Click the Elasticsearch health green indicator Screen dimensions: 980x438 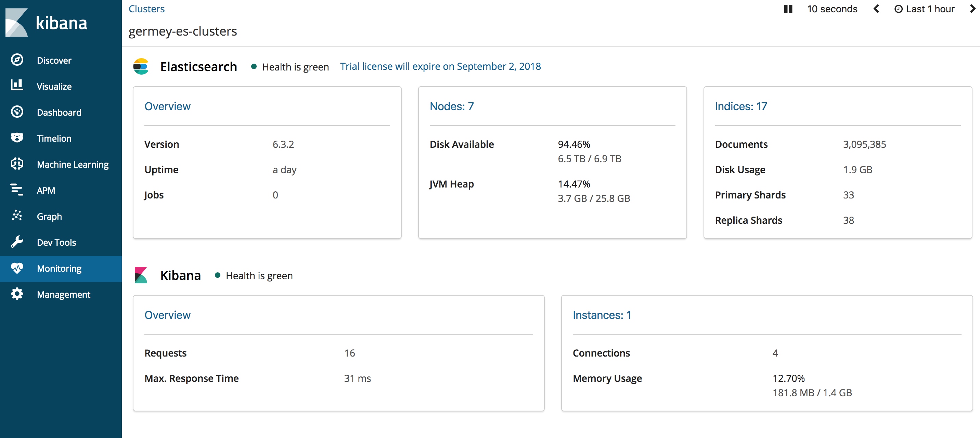pos(254,66)
